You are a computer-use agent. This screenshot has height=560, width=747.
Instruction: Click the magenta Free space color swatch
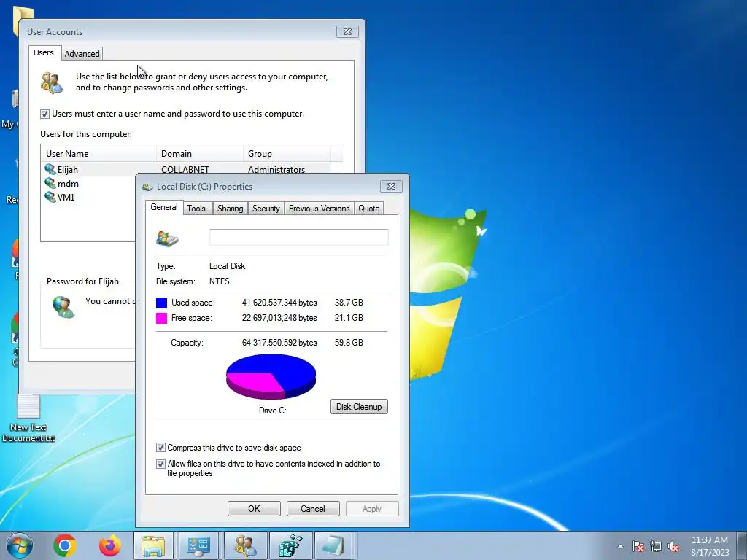(161, 318)
